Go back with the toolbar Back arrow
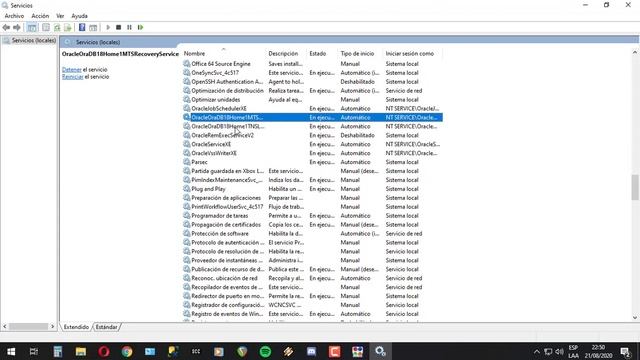This screenshot has height=360, width=640. pyautogui.click(x=6, y=27)
